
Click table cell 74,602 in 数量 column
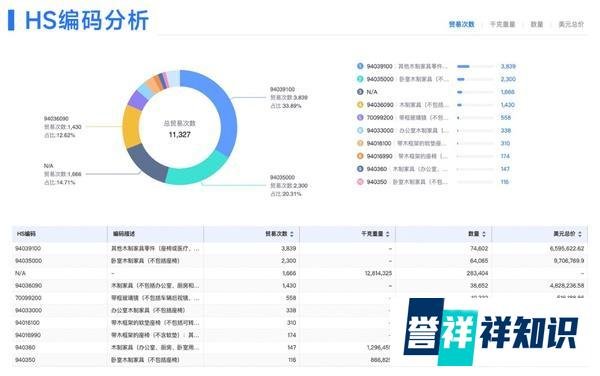click(x=479, y=249)
